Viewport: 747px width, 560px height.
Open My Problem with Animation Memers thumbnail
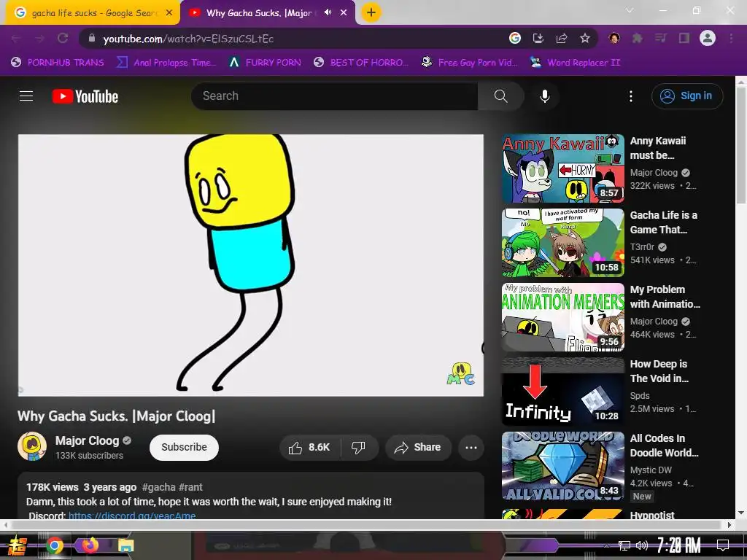pos(562,317)
